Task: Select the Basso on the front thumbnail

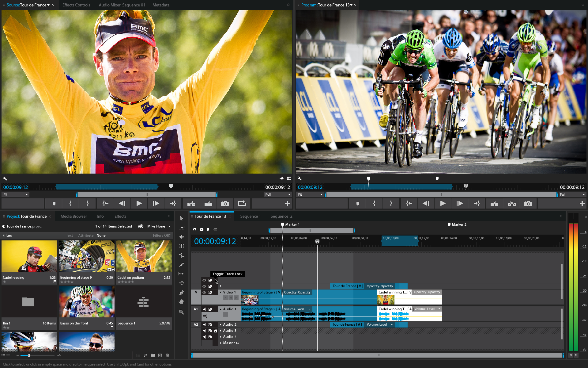Action: (87, 302)
